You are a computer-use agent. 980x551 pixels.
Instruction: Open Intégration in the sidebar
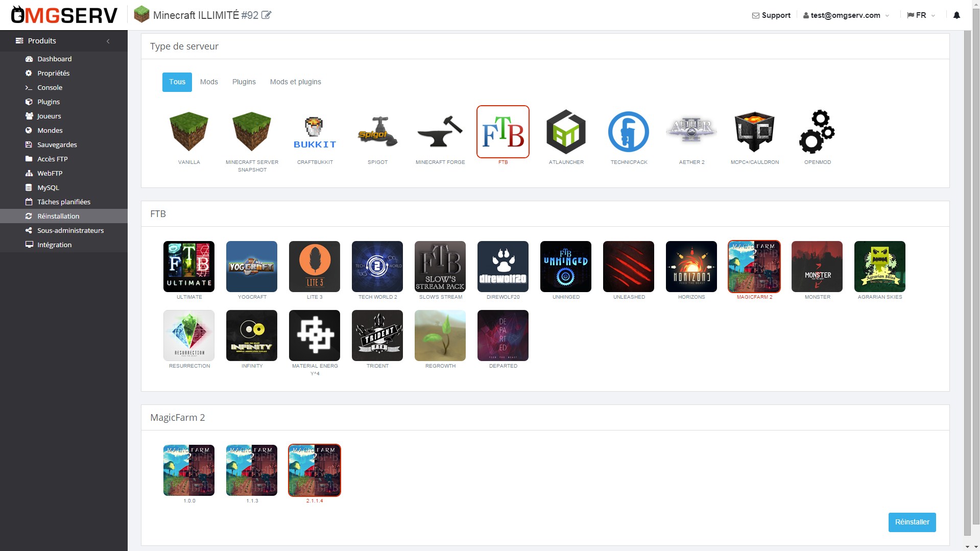(64, 245)
